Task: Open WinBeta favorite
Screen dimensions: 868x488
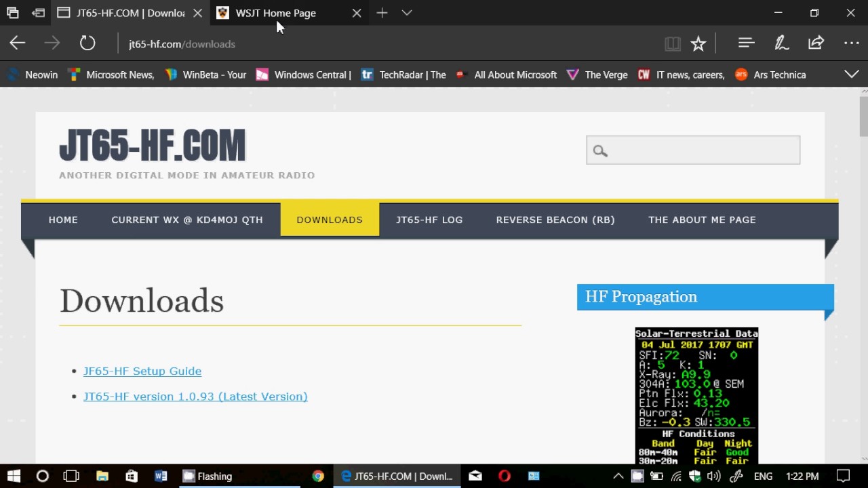Action: (x=205, y=75)
